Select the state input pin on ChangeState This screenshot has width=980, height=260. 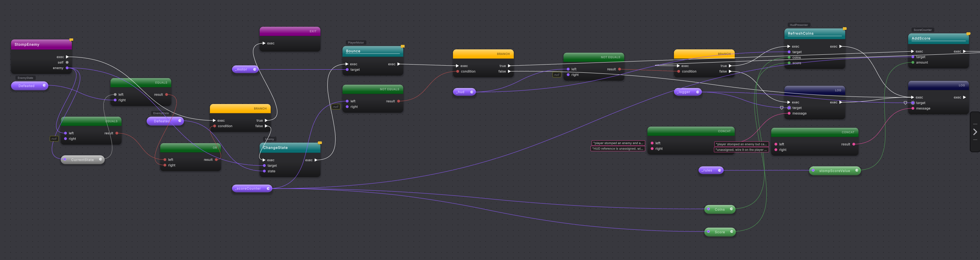264,171
